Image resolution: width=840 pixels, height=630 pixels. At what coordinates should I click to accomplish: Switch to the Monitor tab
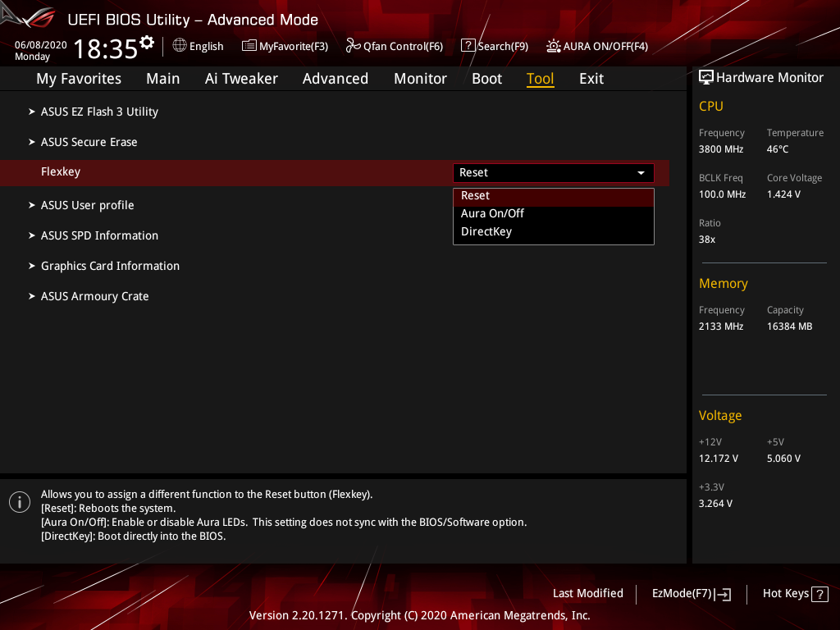420,79
